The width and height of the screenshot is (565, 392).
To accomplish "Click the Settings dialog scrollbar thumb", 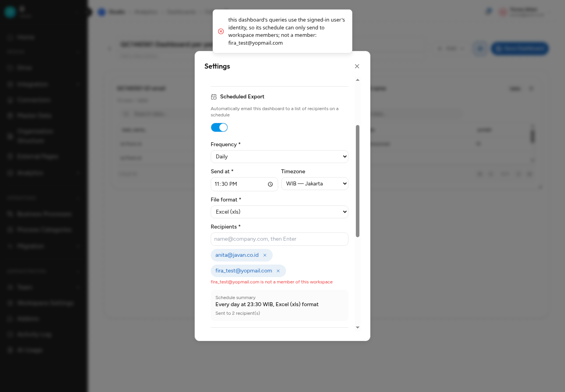I will 357,181.
